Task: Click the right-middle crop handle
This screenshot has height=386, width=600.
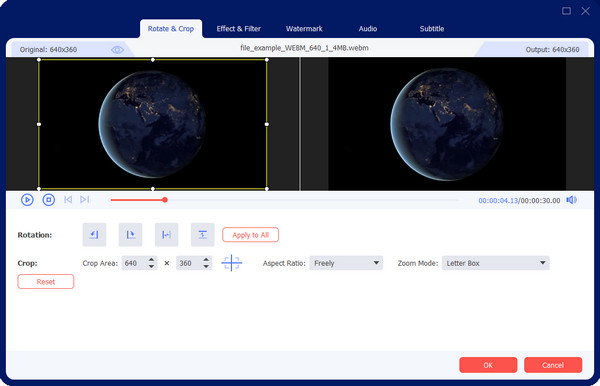Action: (267, 124)
